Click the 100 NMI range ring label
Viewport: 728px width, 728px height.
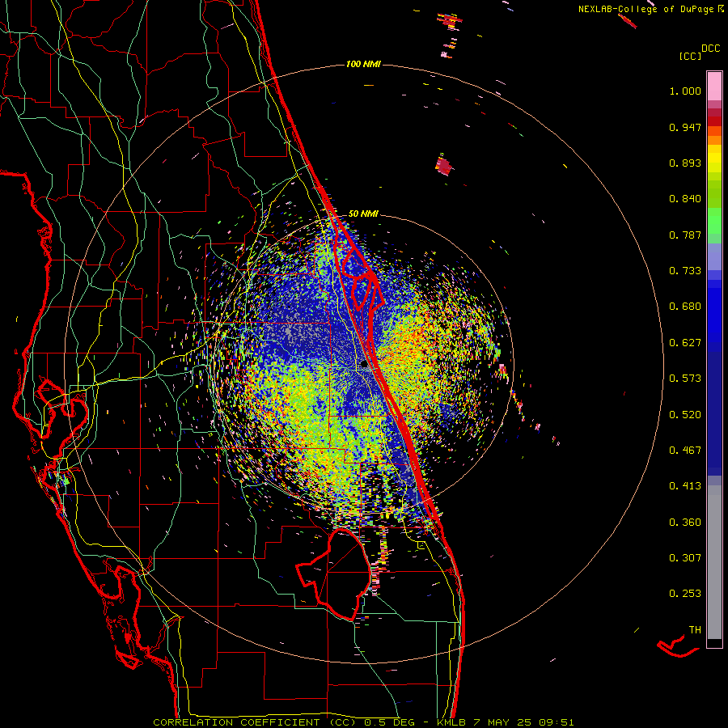(x=363, y=64)
